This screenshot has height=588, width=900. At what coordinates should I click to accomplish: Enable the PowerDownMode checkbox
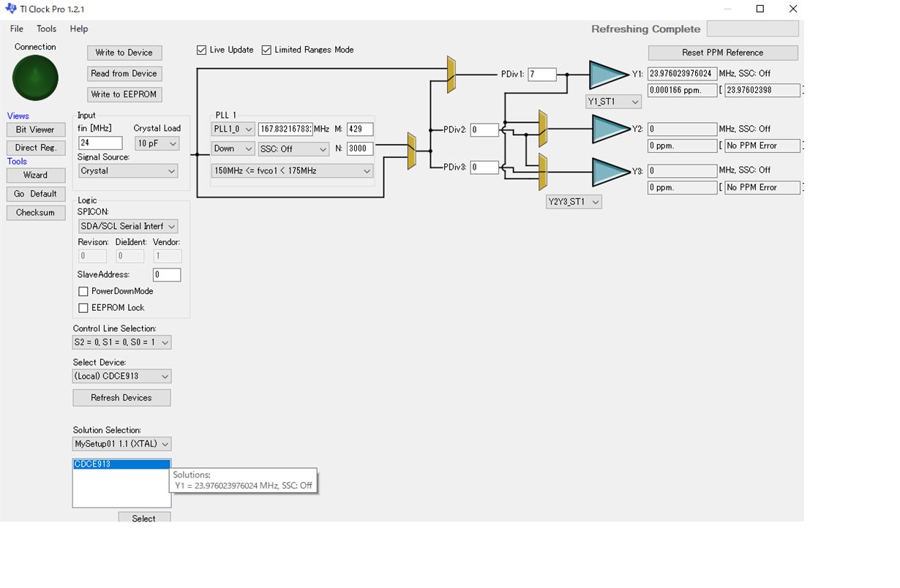point(83,291)
